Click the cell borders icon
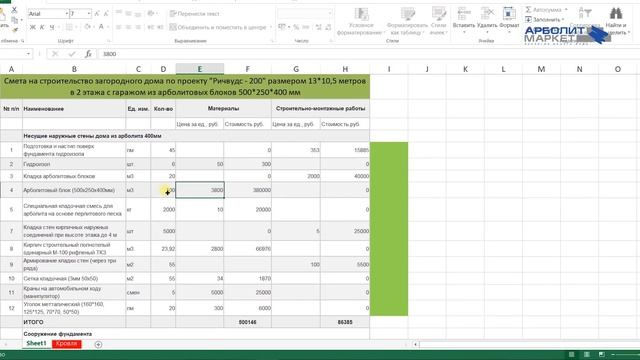 click(69, 27)
